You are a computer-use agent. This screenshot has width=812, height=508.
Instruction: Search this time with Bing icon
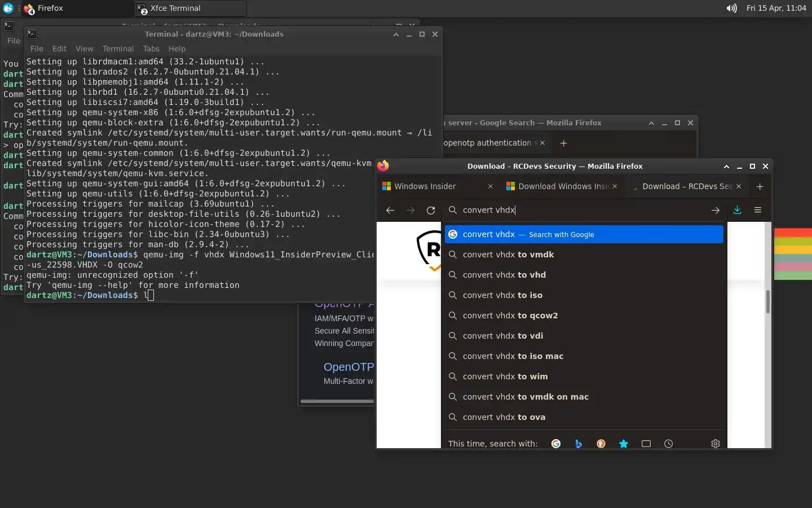(x=579, y=444)
